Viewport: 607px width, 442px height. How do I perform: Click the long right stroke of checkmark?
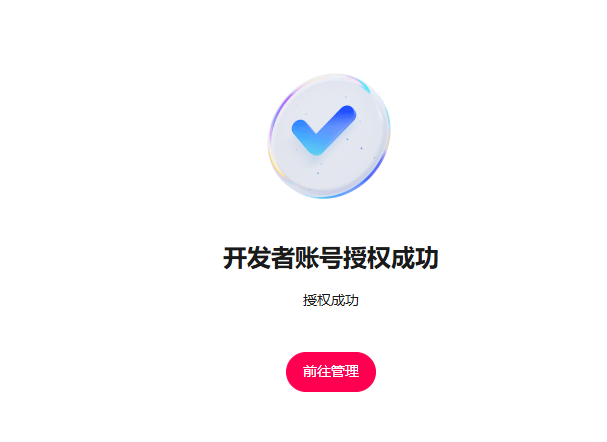(x=335, y=125)
